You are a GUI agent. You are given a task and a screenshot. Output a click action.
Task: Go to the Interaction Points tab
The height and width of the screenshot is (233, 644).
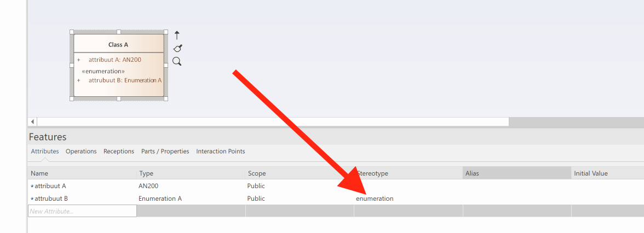pos(220,152)
